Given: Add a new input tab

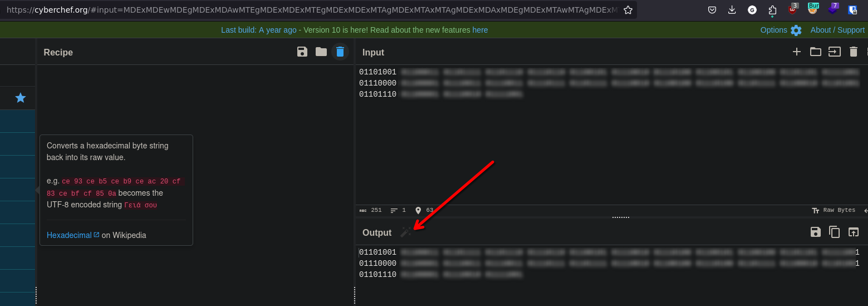Looking at the screenshot, I should click(x=796, y=52).
